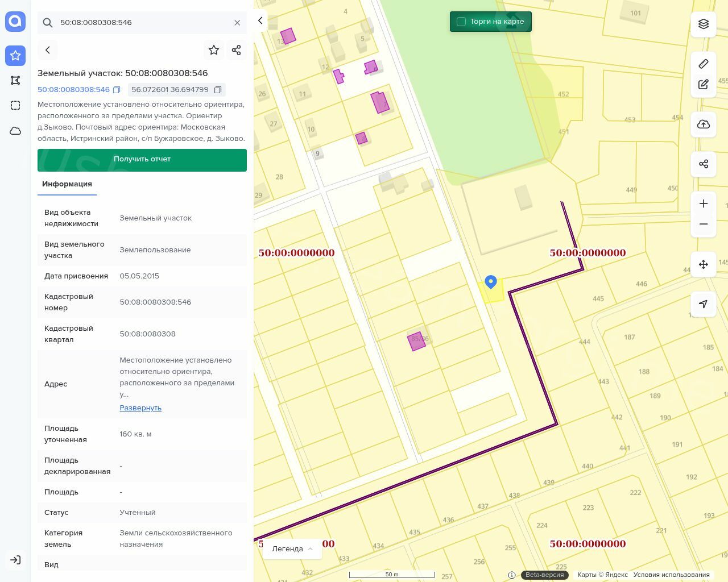Expand the 'Легенда' panel
This screenshot has height=582, width=728.
pyautogui.click(x=292, y=549)
